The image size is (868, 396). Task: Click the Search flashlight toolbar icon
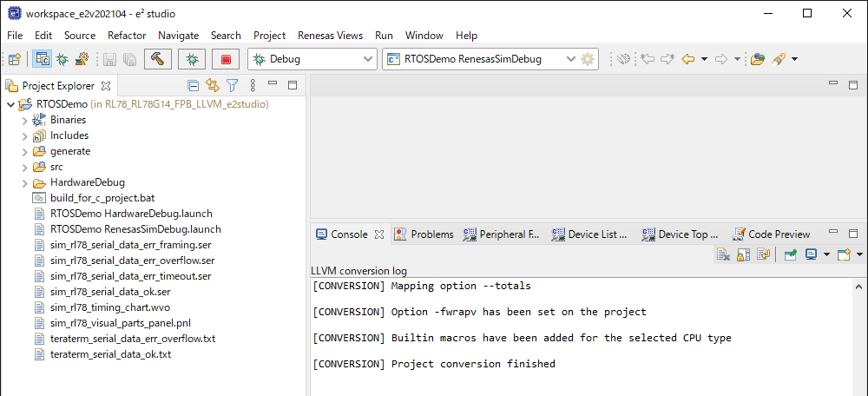tap(779, 59)
